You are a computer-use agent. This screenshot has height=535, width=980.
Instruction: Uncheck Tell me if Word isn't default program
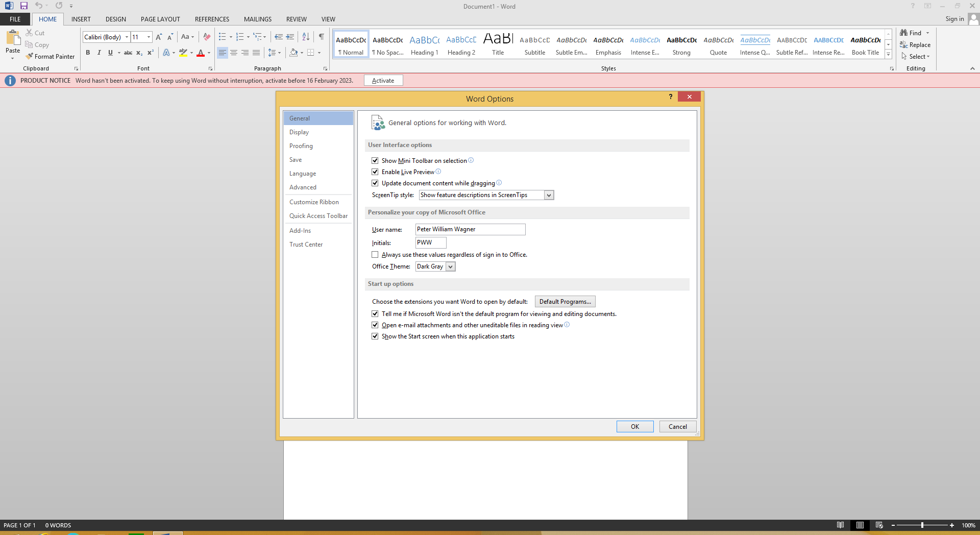(x=375, y=313)
